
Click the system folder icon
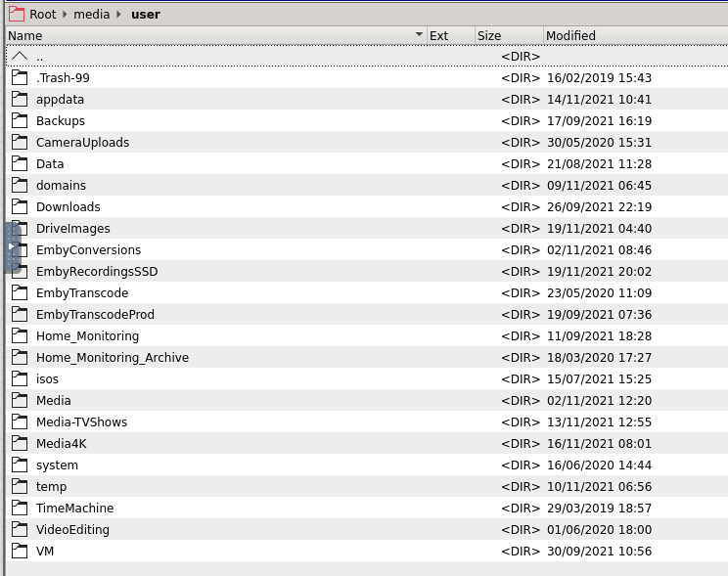tap(19, 465)
